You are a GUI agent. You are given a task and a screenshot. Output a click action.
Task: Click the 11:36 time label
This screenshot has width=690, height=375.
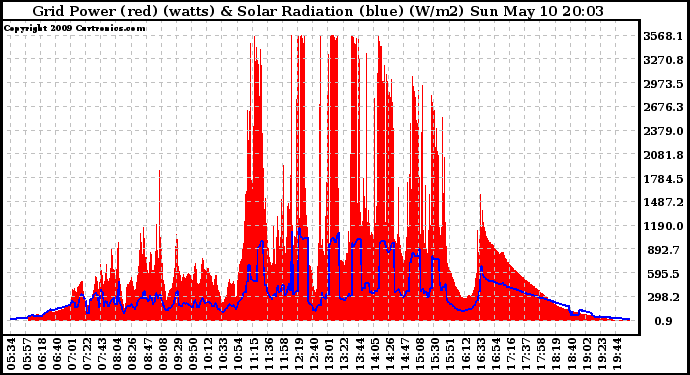tap(268, 353)
